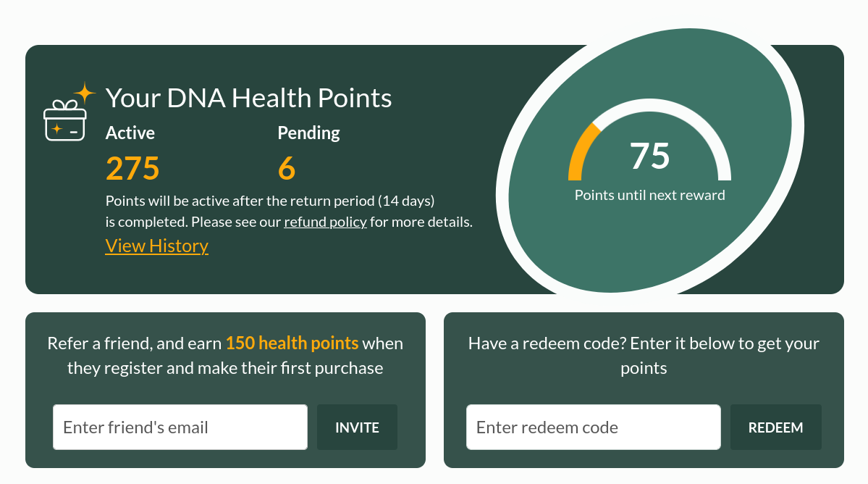Click the pending points value 6

click(x=287, y=168)
